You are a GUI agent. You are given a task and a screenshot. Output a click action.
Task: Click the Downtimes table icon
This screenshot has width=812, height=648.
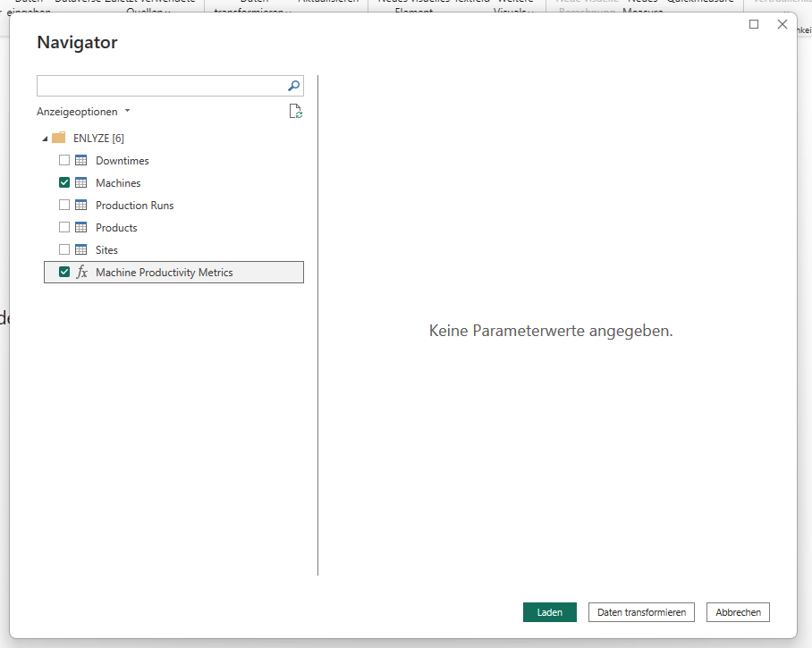tap(81, 161)
